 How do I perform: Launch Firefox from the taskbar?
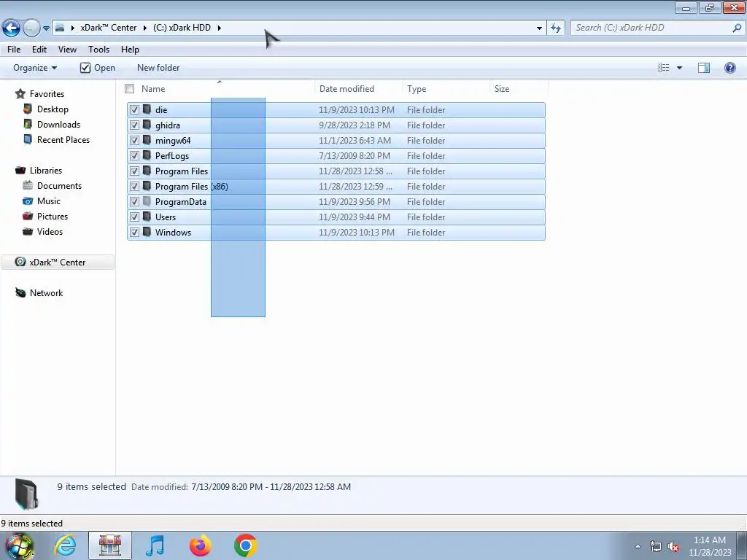coord(200,545)
